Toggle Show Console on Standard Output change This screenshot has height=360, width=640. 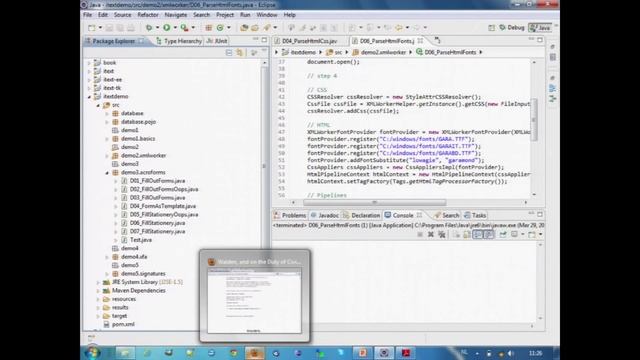coord(478,234)
